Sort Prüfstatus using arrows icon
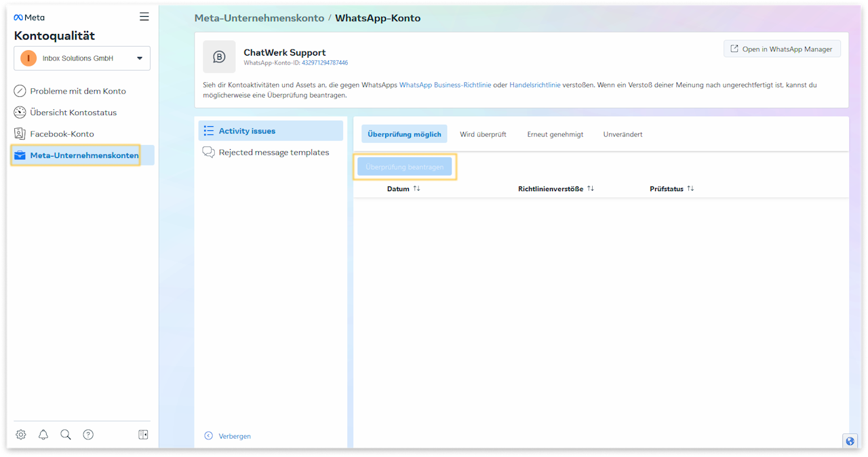The width and height of the screenshot is (868, 457). coord(690,188)
